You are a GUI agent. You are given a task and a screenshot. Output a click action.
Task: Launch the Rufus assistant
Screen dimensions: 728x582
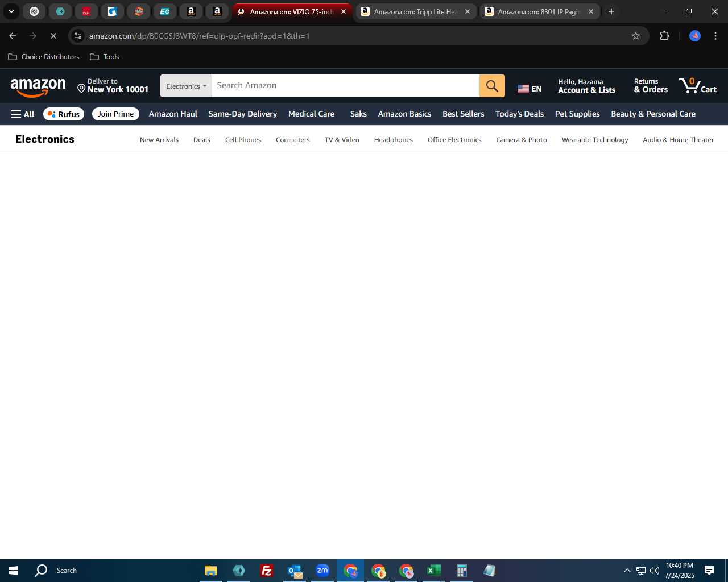[x=64, y=114]
